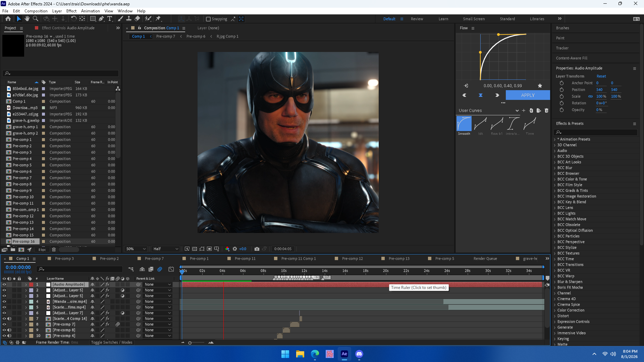Switch to the Small Screen workspace
This screenshot has height=362, width=644.
coord(474,19)
